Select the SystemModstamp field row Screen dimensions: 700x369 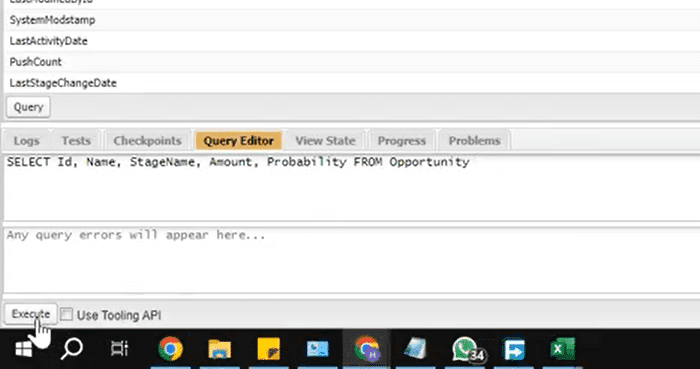352,20
